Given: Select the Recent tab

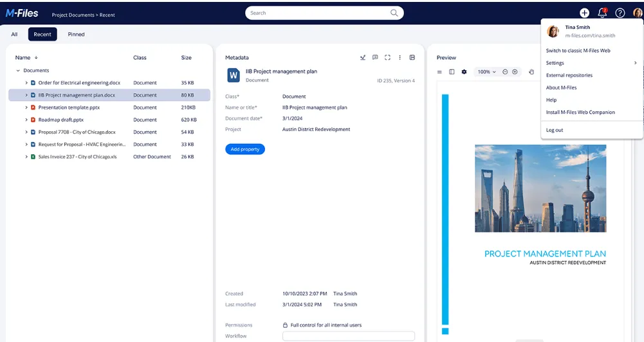Looking at the screenshot, I should [x=42, y=34].
